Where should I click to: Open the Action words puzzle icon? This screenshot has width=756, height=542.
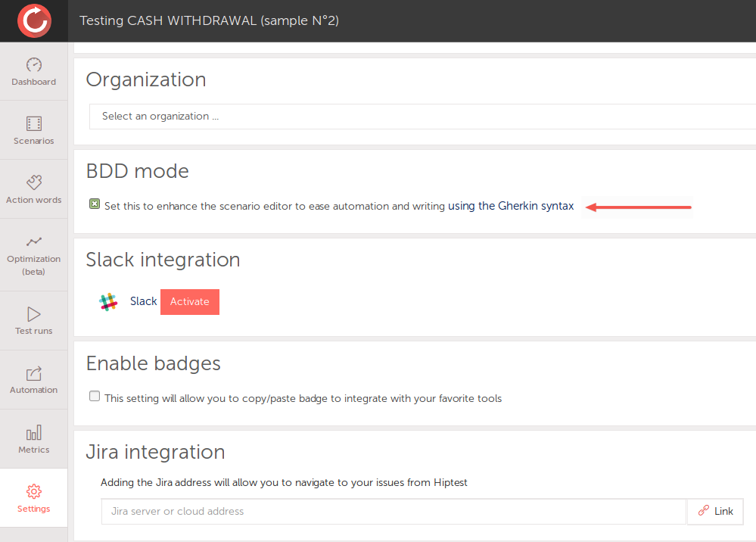click(34, 182)
